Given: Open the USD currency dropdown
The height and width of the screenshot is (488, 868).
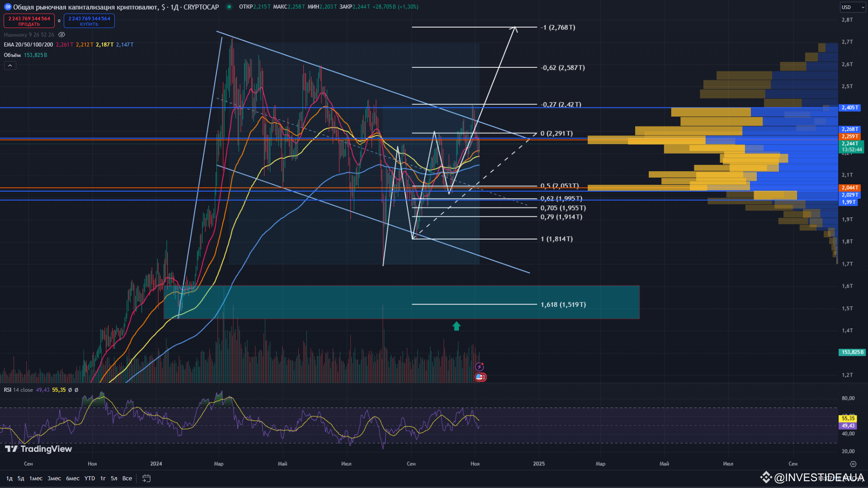Looking at the screenshot, I should tap(853, 7).
